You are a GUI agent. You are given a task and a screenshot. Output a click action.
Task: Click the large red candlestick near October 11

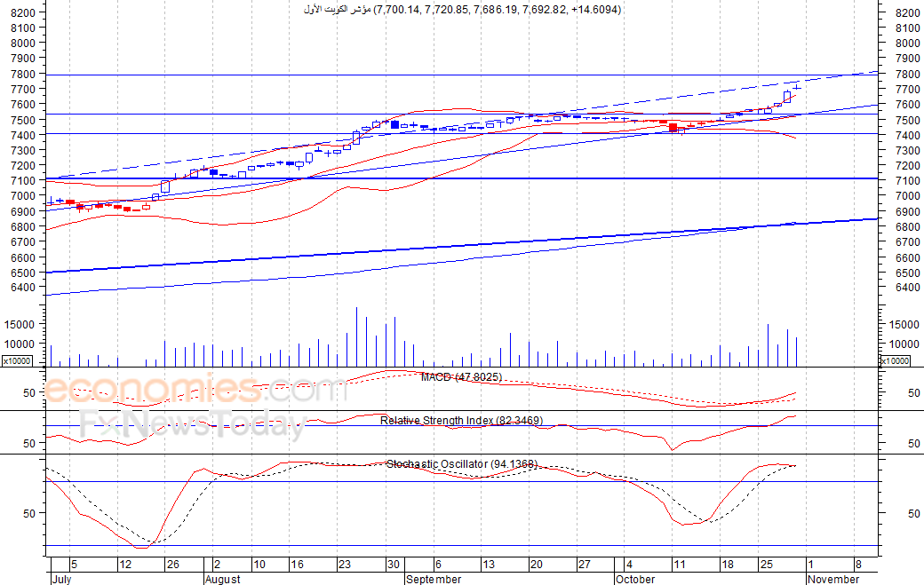point(673,127)
